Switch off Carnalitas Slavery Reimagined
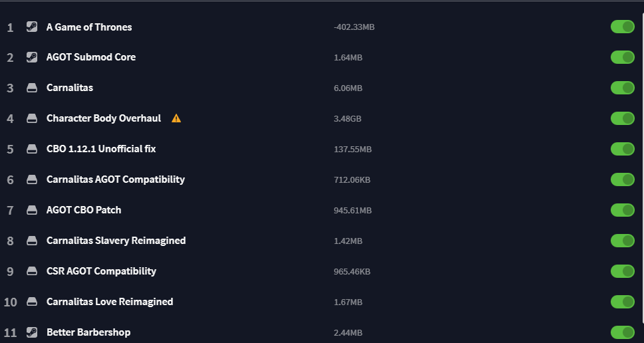 point(623,241)
